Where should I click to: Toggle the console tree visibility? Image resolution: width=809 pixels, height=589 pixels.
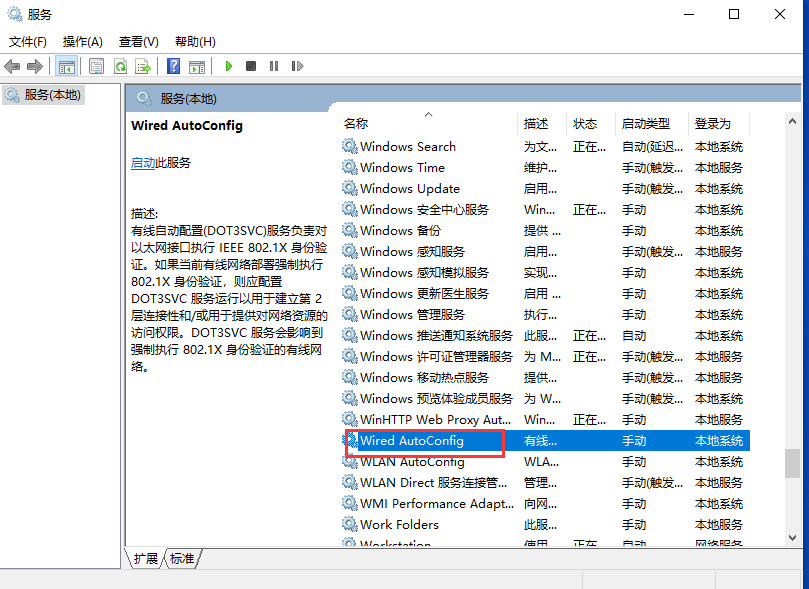click(65, 66)
